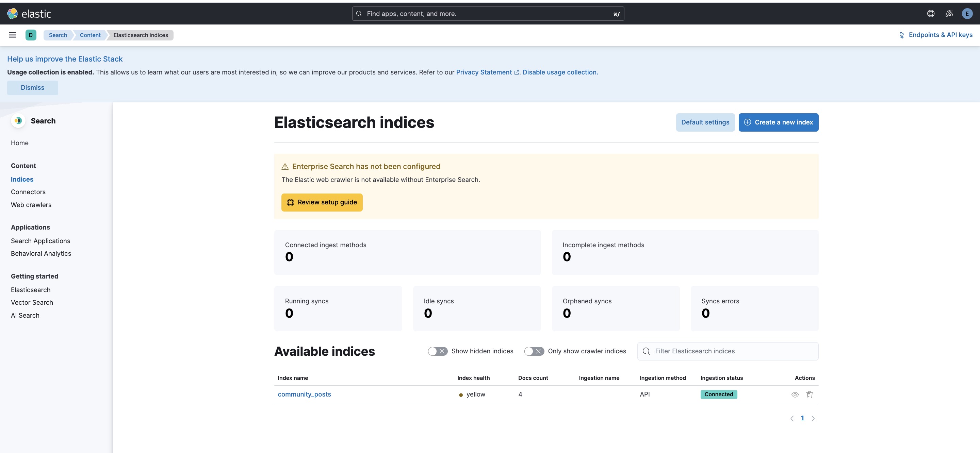The width and height of the screenshot is (980, 453).
Task: Focus the Filter Elasticsearch indices field
Action: [728, 351]
